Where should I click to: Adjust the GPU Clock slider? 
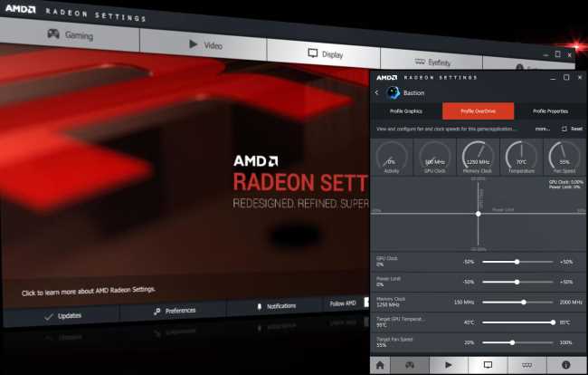tap(517, 262)
